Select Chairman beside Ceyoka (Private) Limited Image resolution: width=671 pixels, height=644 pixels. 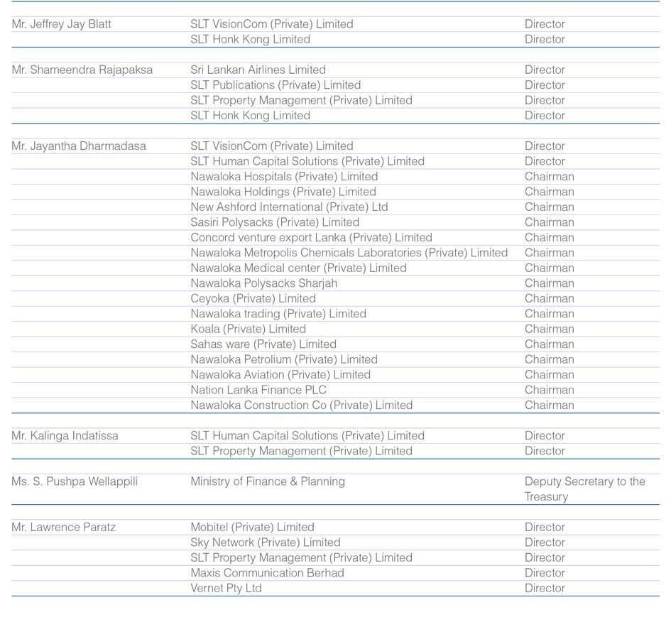(x=550, y=299)
